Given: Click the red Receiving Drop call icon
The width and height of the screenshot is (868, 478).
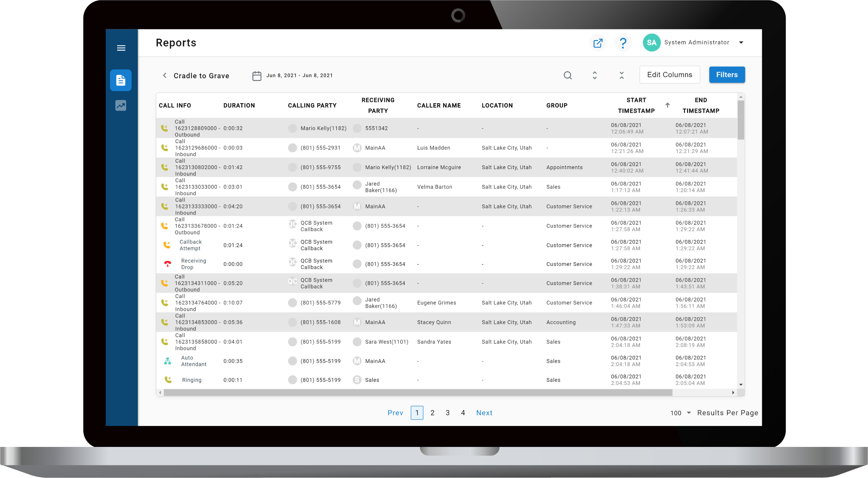Looking at the screenshot, I should (x=168, y=263).
